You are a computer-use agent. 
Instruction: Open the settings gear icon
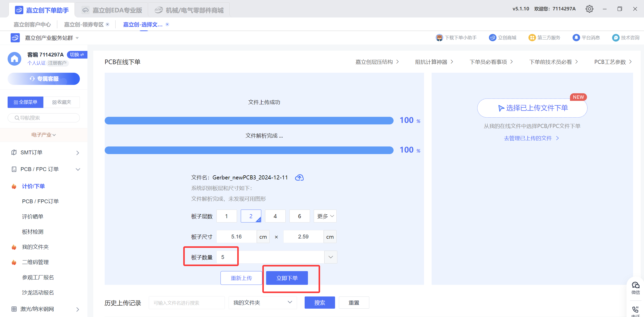click(x=589, y=9)
